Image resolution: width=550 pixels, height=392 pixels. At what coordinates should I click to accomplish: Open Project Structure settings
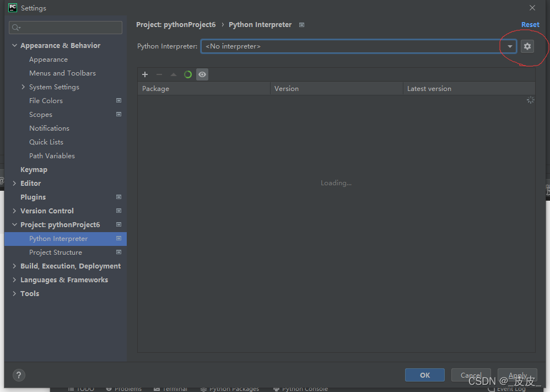tap(56, 253)
